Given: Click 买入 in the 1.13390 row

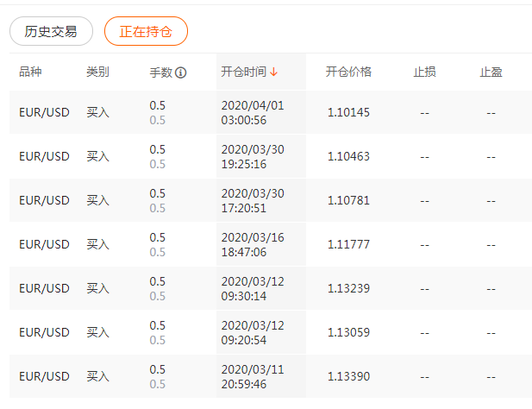Looking at the screenshot, I should 97,376.
